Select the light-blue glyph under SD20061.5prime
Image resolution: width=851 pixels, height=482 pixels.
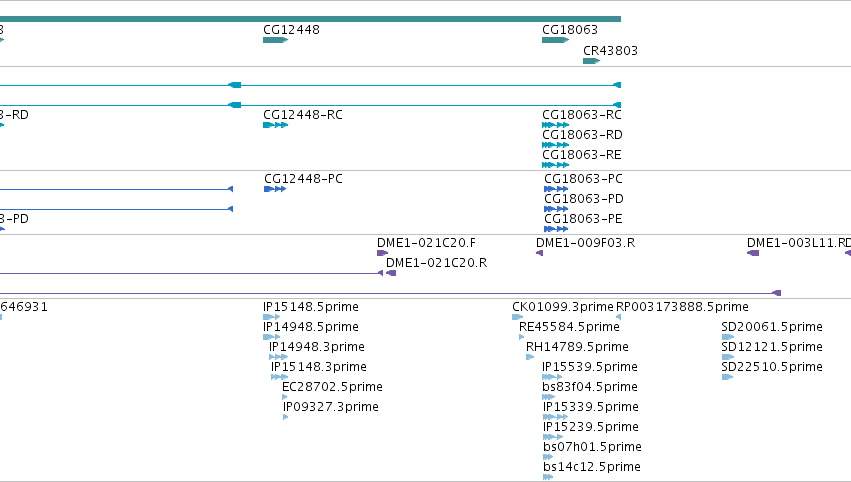[728, 338]
